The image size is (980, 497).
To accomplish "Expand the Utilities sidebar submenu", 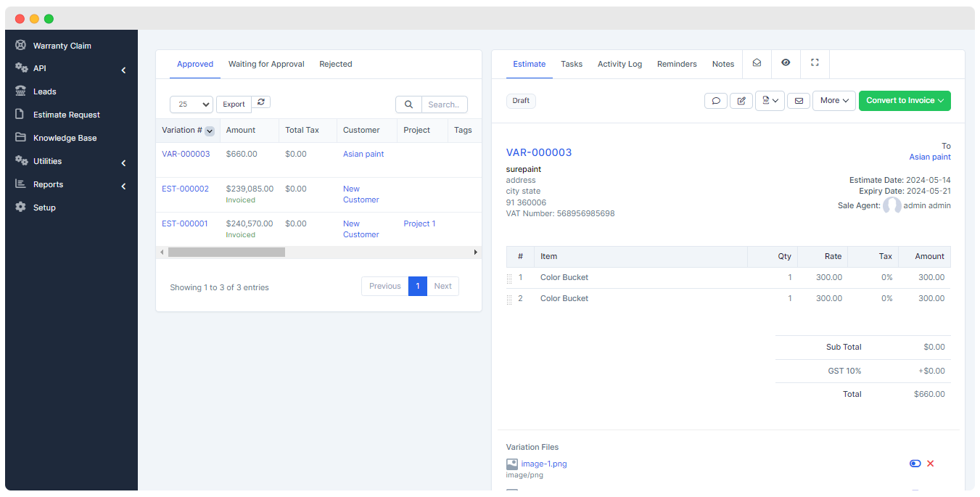I will click(123, 163).
